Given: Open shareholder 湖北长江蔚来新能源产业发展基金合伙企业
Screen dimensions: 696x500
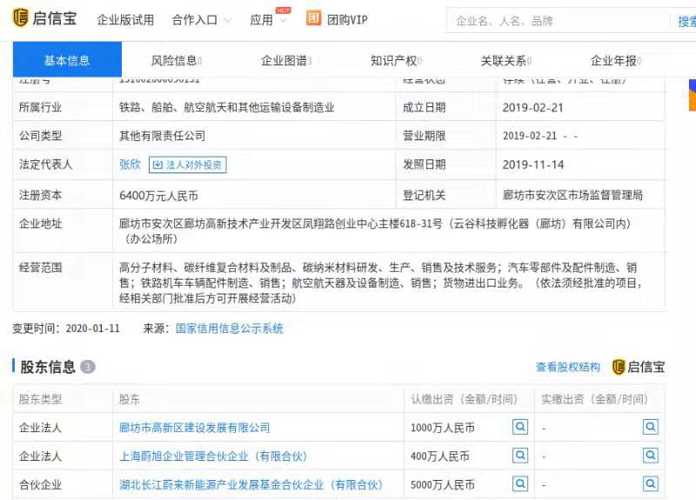Looking at the screenshot, I should point(251,484).
